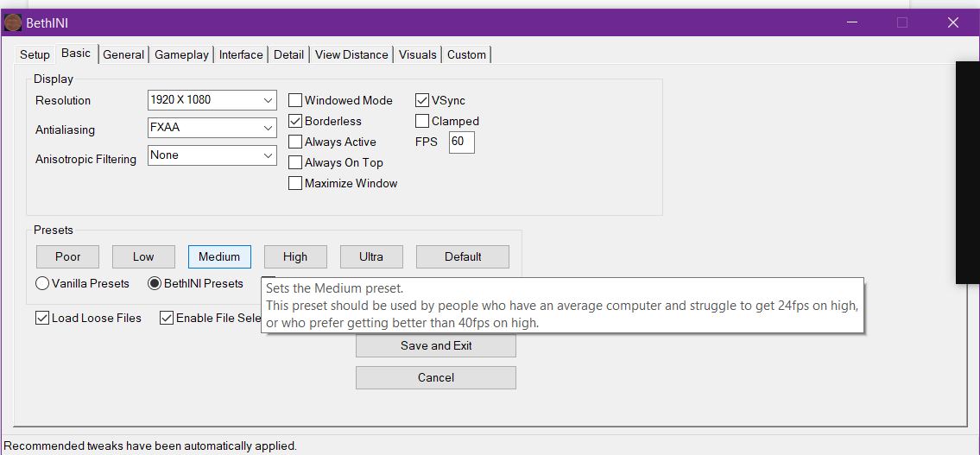980x455 pixels.
Task: Click the Cancel button
Action: tap(436, 377)
